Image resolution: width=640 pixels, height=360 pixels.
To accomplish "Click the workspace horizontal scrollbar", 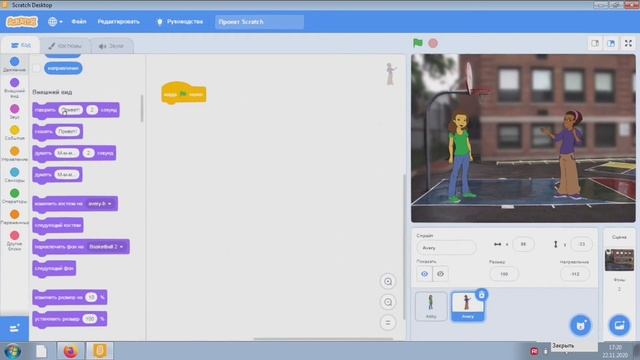I will [323, 338].
